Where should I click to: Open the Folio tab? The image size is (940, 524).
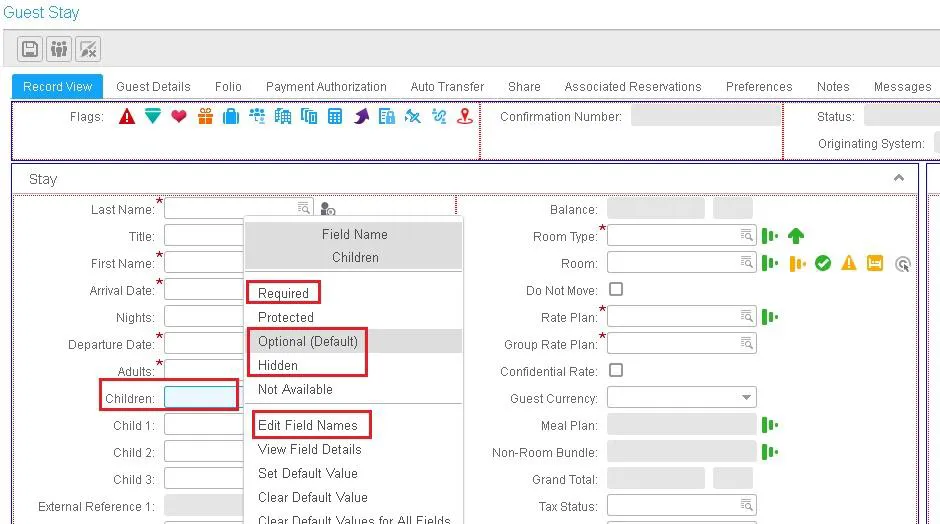228,86
